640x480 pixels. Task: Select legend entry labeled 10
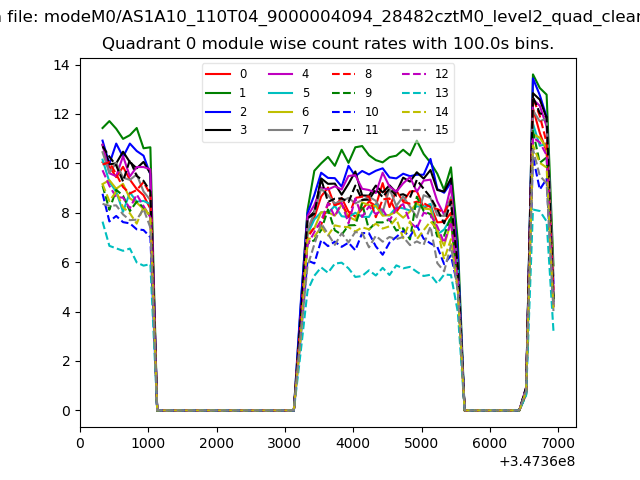[371, 112]
